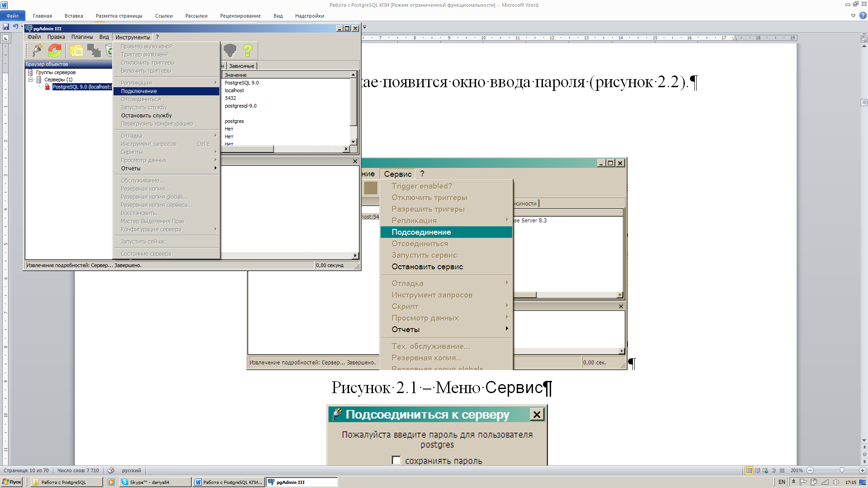Click the plug connection icon in pgAdmin toolbar

[37, 51]
